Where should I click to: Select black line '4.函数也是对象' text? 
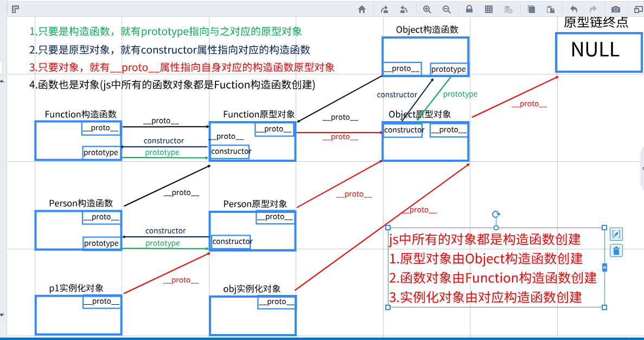[x=172, y=85]
